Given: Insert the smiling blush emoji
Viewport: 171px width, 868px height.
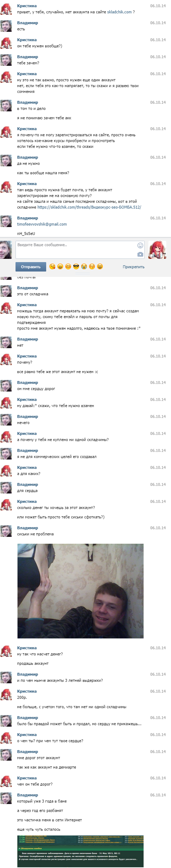Looking at the screenshot, I should 68,267.
